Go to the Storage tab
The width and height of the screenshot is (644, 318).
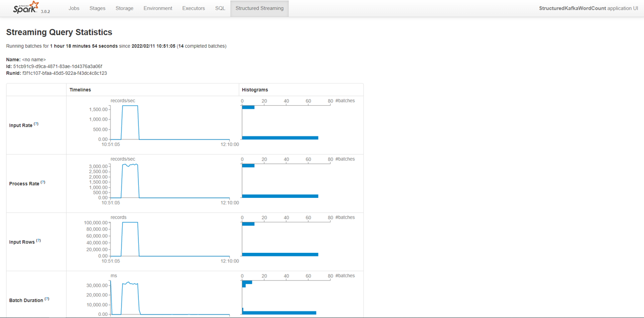click(124, 9)
